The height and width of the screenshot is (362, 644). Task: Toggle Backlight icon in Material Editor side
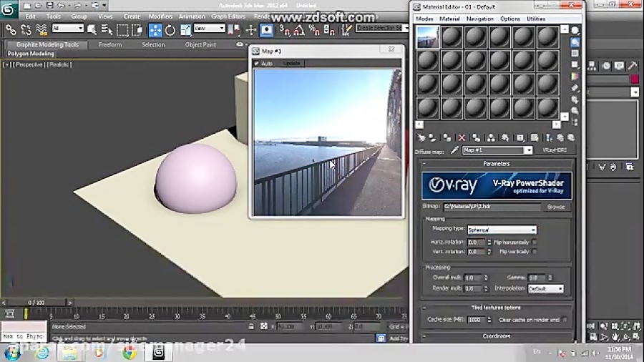point(575,42)
